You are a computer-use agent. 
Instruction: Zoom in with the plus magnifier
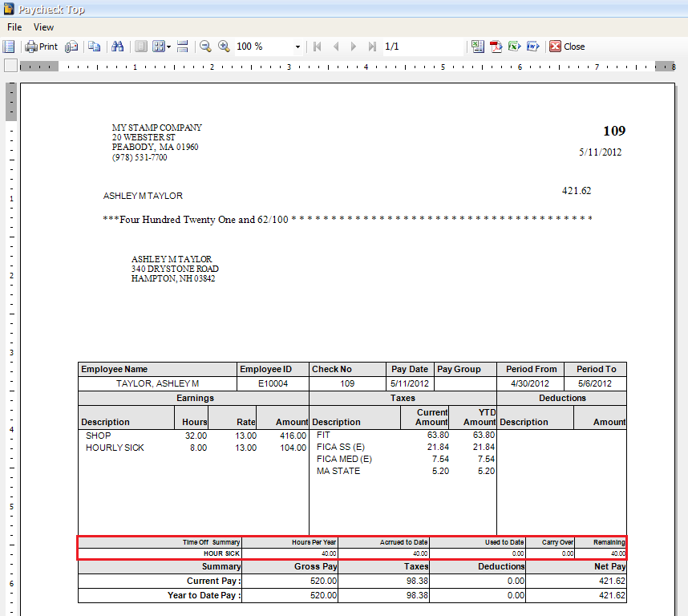tap(224, 47)
